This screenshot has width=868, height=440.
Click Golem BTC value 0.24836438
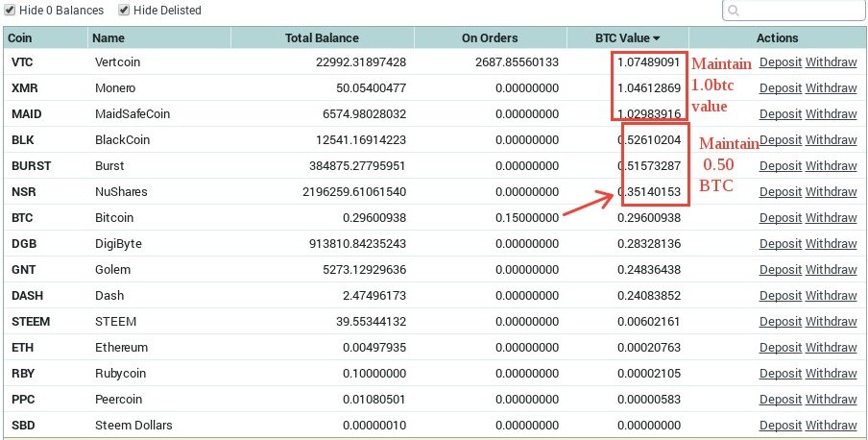pos(649,270)
